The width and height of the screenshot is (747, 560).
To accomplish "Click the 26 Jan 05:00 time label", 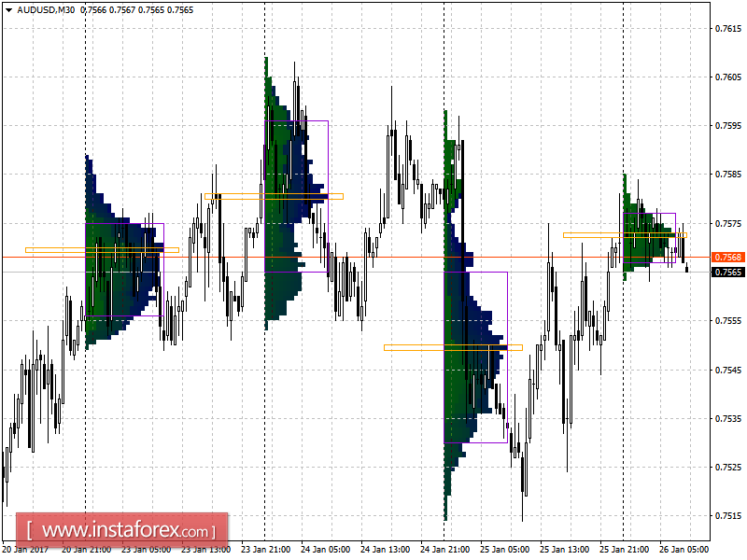I will point(684,550).
